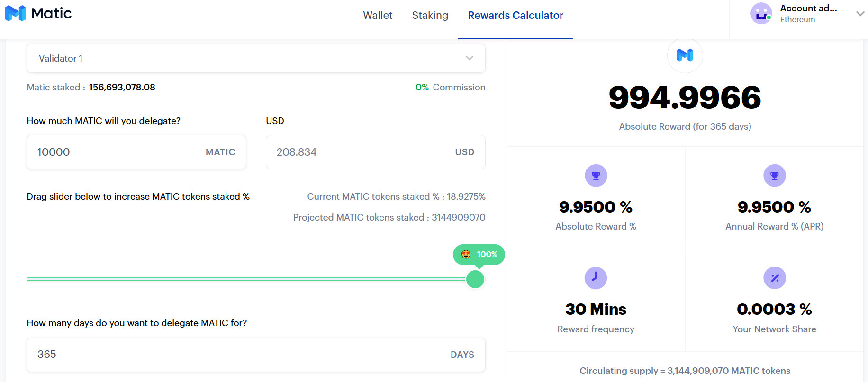Click the trophy icon above Absolute Reward %
The width and height of the screenshot is (868, 382).
596,176
